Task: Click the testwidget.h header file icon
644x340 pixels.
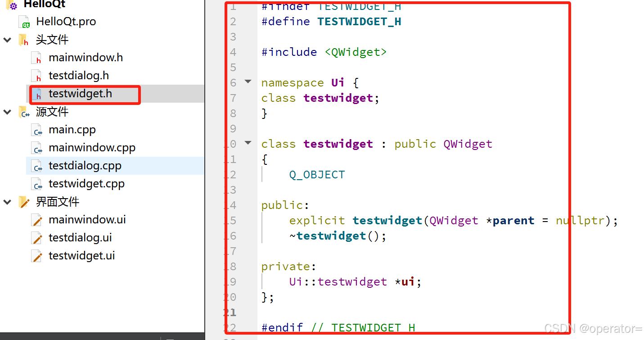Action: (36, 94)
